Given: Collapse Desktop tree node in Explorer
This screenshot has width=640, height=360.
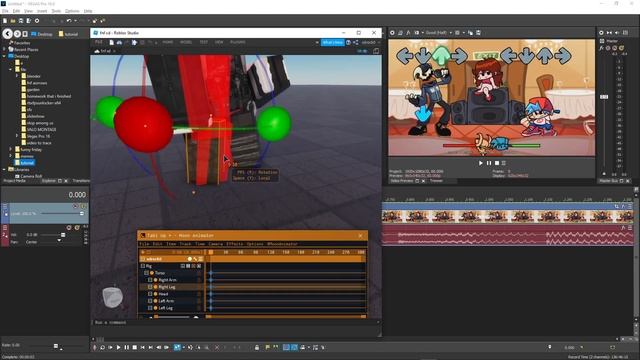Looking at the screenshot, I should coord(5,56).
